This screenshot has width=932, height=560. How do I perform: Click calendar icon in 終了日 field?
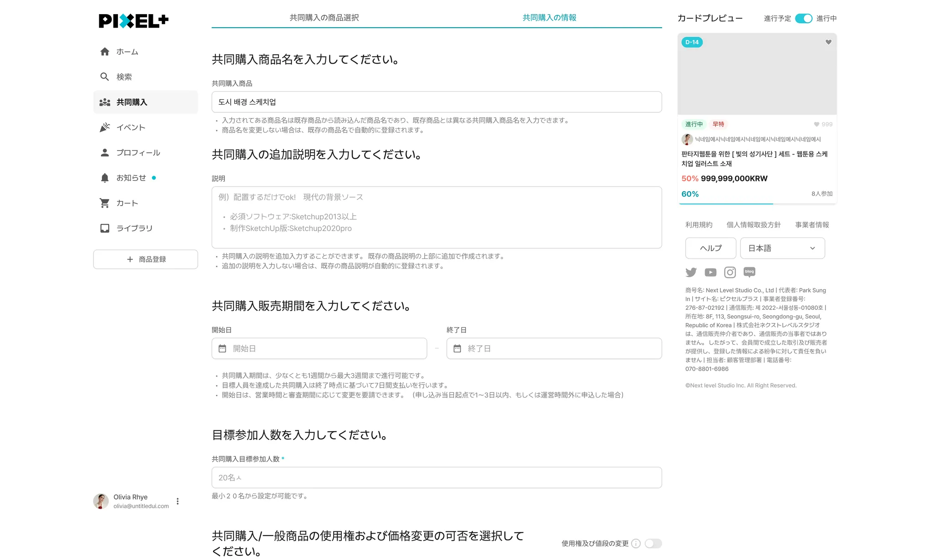pos(457,348)
